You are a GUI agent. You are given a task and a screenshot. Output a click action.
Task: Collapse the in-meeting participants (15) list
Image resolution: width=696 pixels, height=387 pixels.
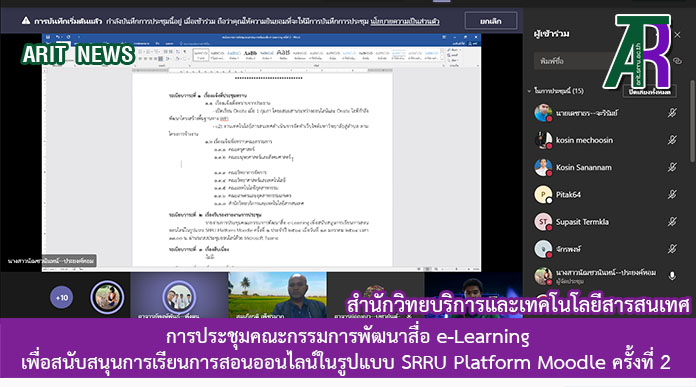pyautogui.click(x=529, y=91)
